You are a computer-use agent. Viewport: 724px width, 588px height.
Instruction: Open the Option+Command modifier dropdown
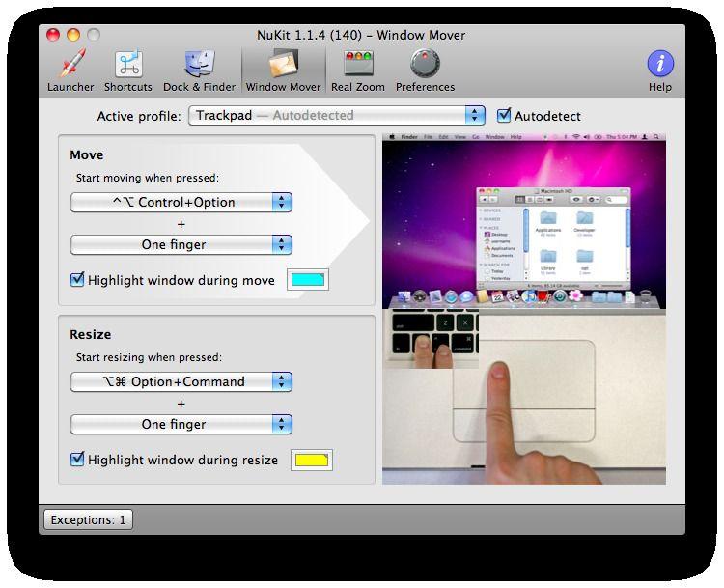[x=181, y=382]
